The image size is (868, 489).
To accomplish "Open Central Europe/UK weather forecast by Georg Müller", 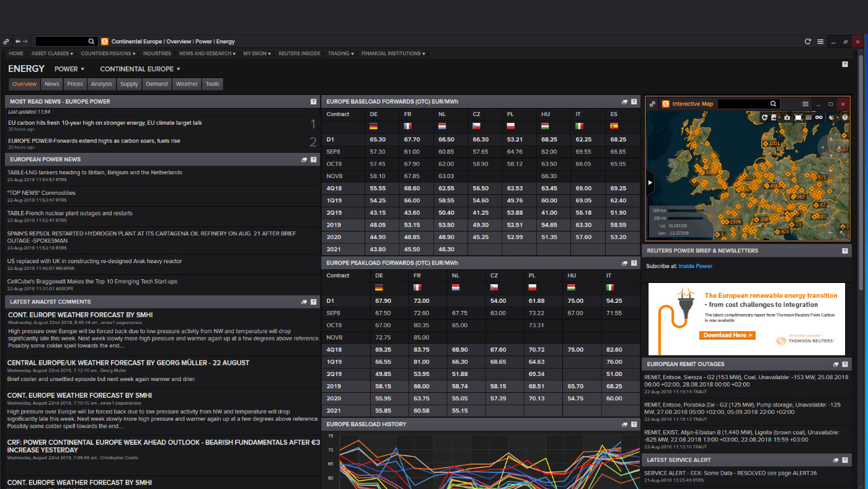I will pyautogui.click(x=128, y=363).
